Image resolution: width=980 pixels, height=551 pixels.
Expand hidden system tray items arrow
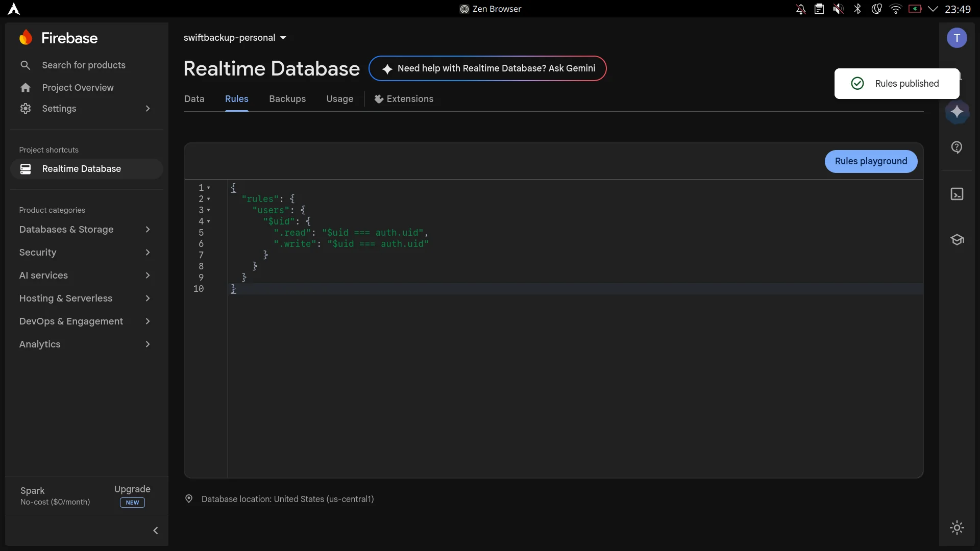coord(933,9)
